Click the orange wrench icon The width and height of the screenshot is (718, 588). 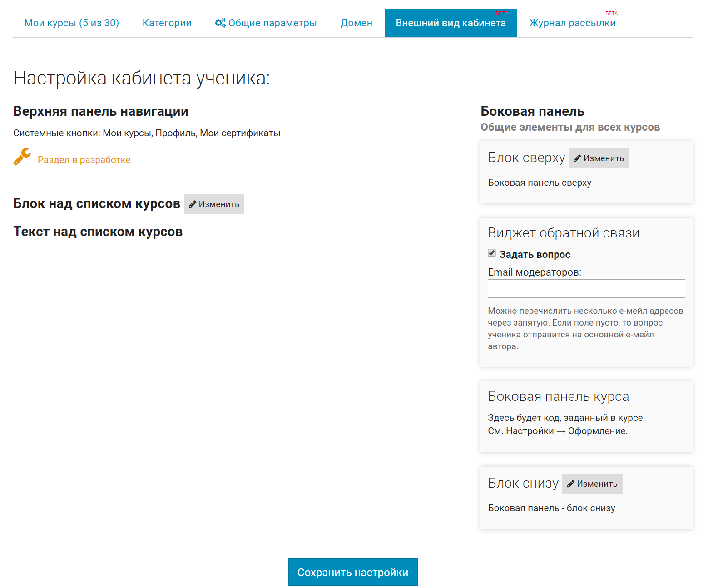pos(22,157)
